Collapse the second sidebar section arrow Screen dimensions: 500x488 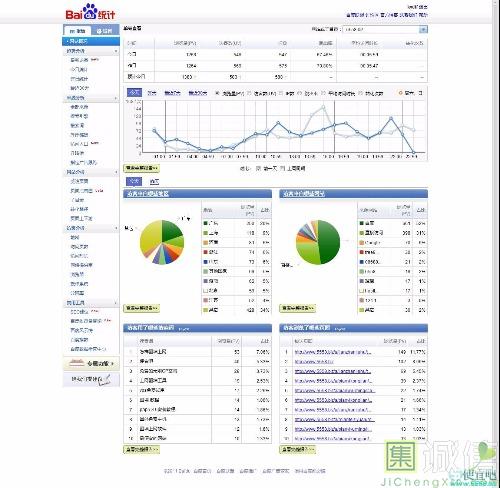pyautogui.click(x=116, y=98)
